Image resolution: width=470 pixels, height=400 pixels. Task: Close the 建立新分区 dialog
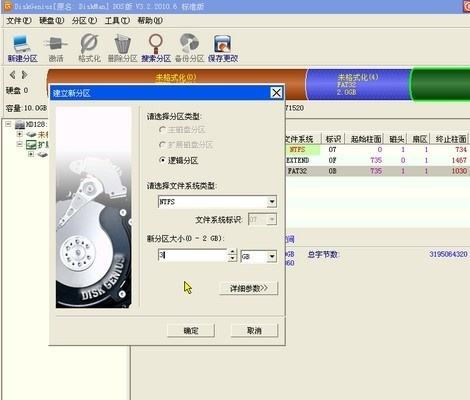pos(276,93)
